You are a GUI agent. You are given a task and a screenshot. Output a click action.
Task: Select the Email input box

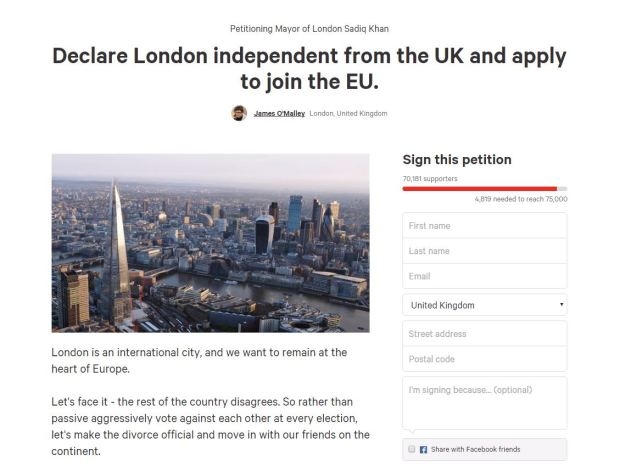click(484, 276)
